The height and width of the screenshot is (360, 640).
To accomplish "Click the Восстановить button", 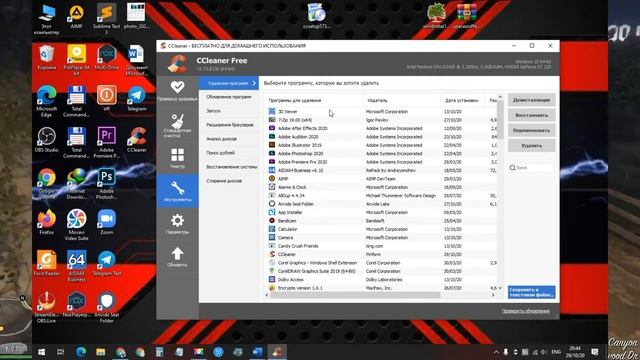I will pyautogui.click(x=531, y=115).
